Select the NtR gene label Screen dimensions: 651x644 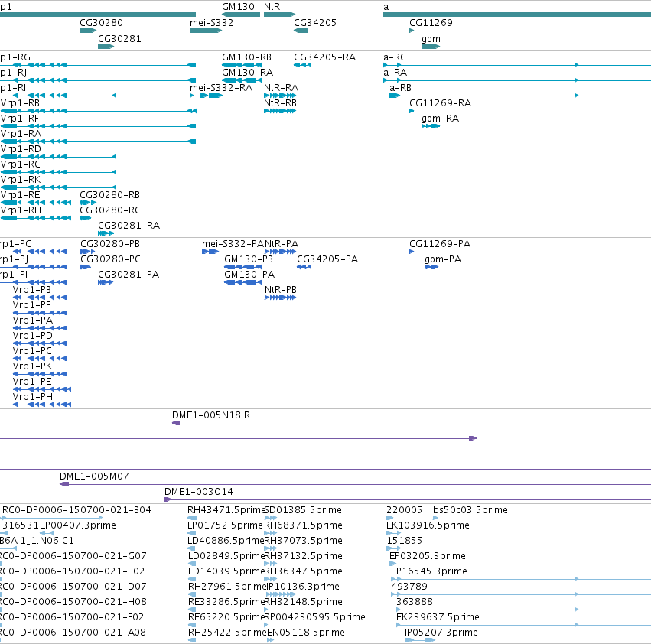[x=272, y=7]
